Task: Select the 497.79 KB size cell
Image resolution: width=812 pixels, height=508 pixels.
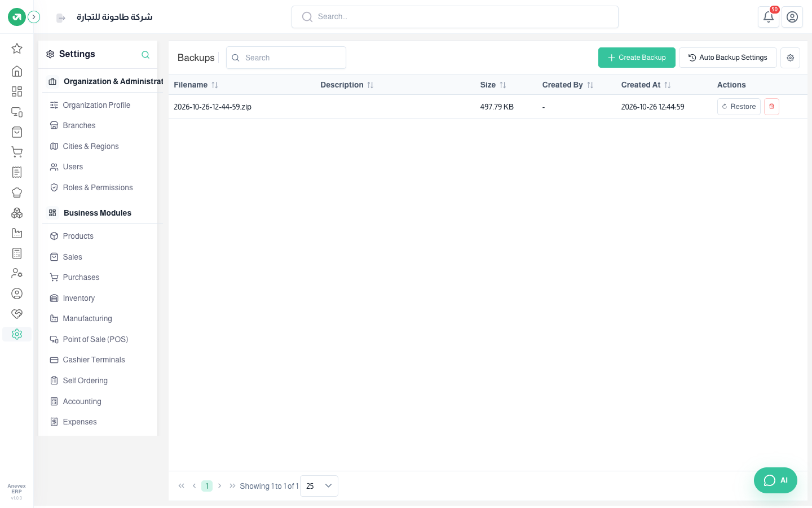Action: pyautogui.click(x=497, y=107)
